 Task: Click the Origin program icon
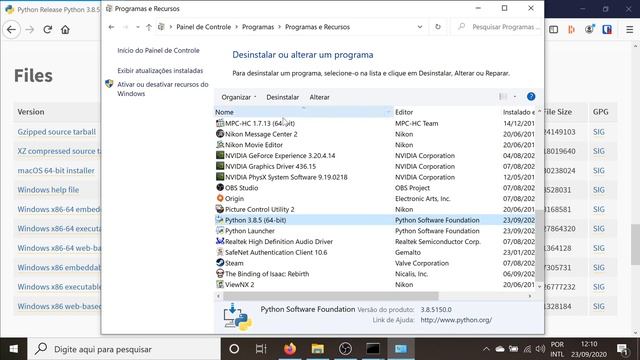(x=220, y=198)
